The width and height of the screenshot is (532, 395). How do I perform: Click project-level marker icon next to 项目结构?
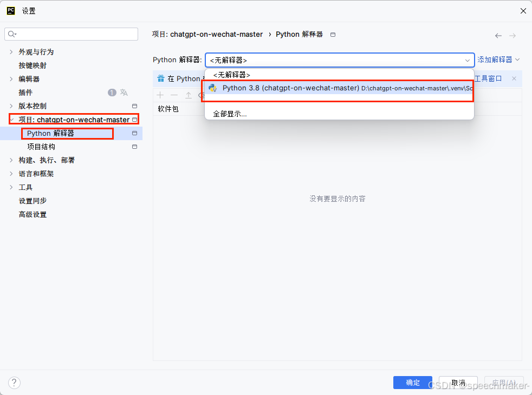[135, 147]
